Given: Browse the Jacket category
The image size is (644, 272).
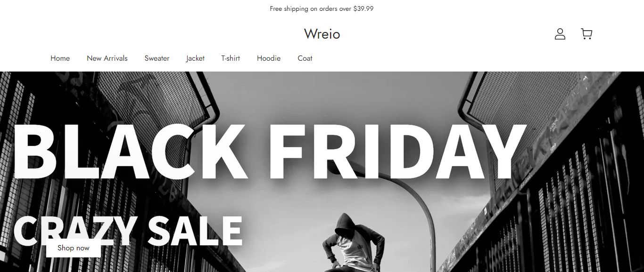Looking at the screenshot, I should click(195, 58).
